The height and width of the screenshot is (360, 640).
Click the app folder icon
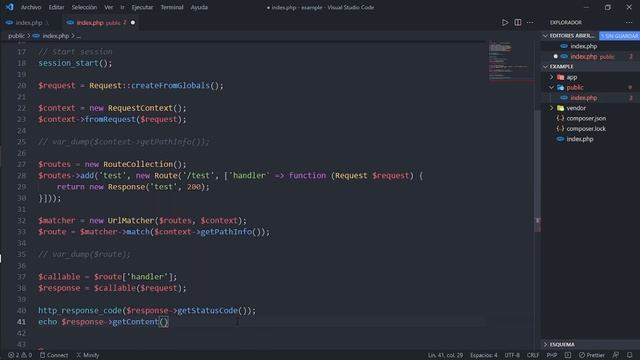click(560, 77)
